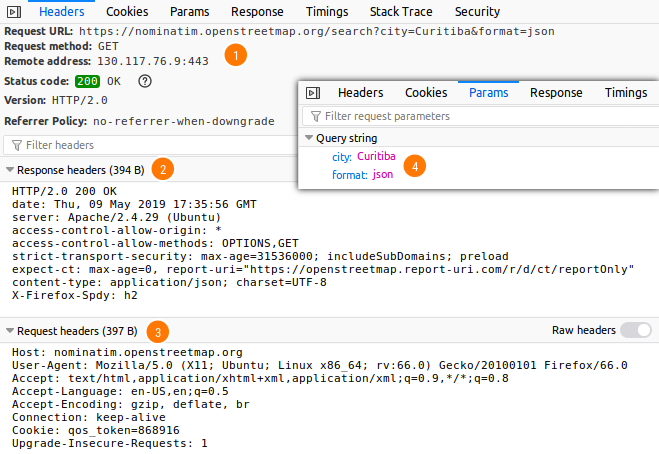Click the orange marker number 4
The height and width of the screenshot is (454, 659).
point(415,165)
